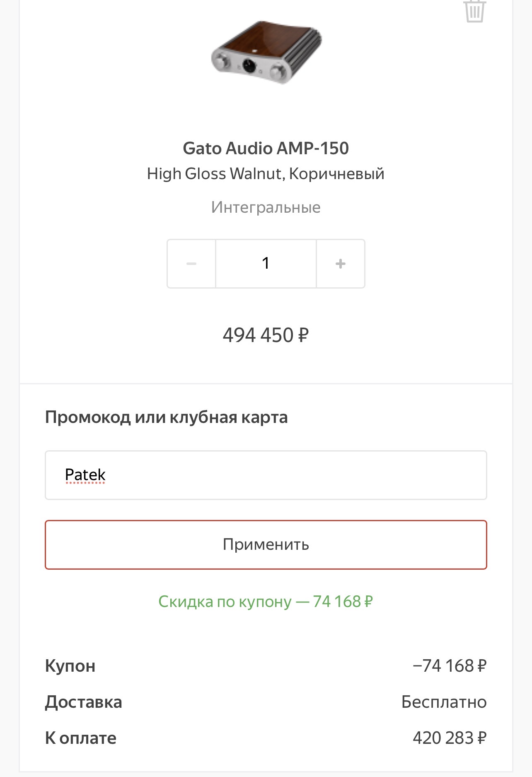Open the Интегральные category label
532x777 pixels.
tap(266, 207)
